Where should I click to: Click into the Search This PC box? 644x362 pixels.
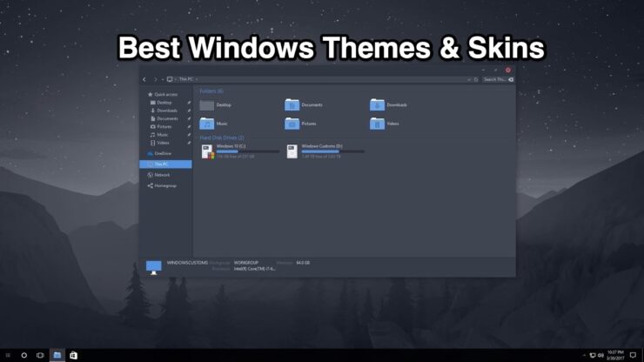(x=494, y=80)
